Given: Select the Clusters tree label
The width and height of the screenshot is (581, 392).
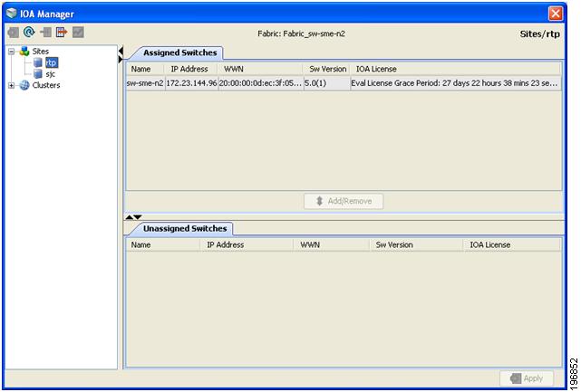Looking at the screenshot, I should tap(46, 85).
